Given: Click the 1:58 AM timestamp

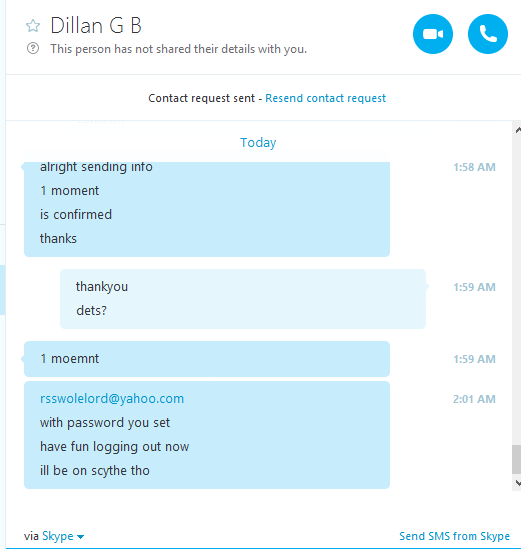Looking at the screenshot, I should [x=474, y=167].
